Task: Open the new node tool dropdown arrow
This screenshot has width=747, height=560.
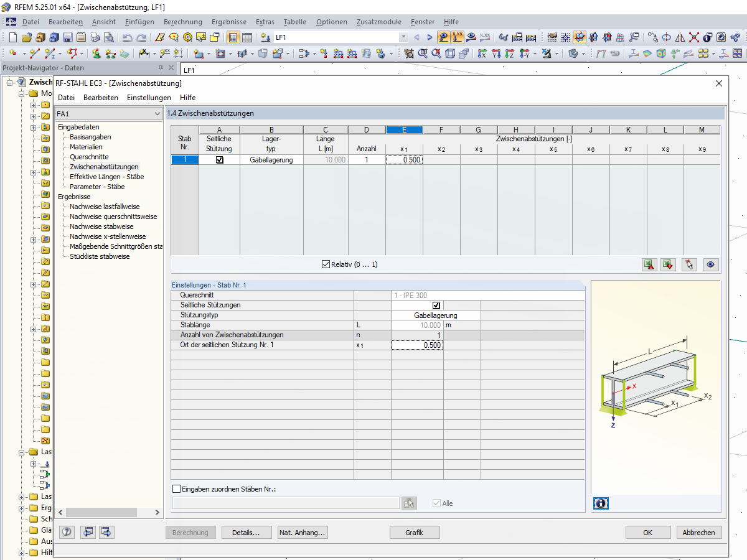Action: click(24, 54)
